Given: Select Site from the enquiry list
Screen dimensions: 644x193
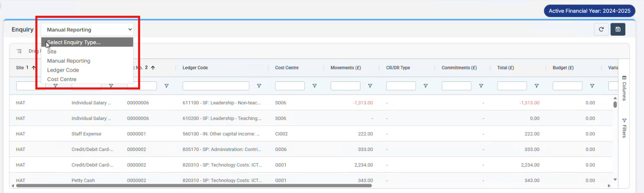Looking at the screenshot, I should pos(52,52).
